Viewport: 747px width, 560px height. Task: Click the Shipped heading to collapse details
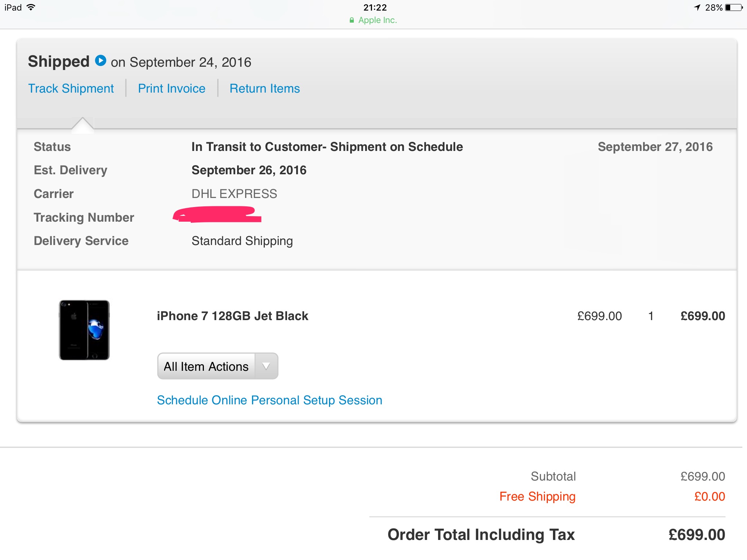[58, 61]
